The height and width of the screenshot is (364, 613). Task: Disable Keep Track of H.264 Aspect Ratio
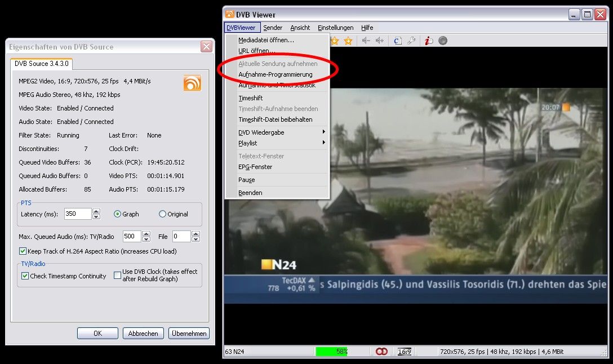[23, 251]
